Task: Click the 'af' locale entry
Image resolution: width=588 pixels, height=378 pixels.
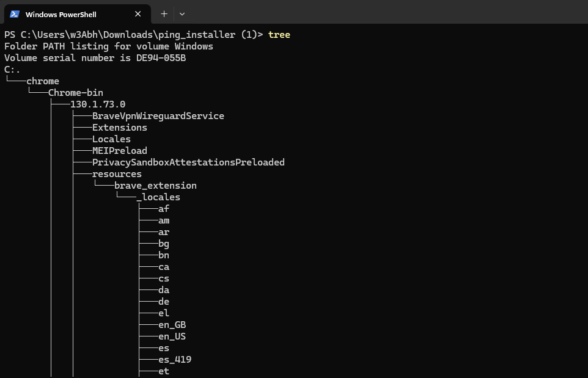Action: [164, 209]
